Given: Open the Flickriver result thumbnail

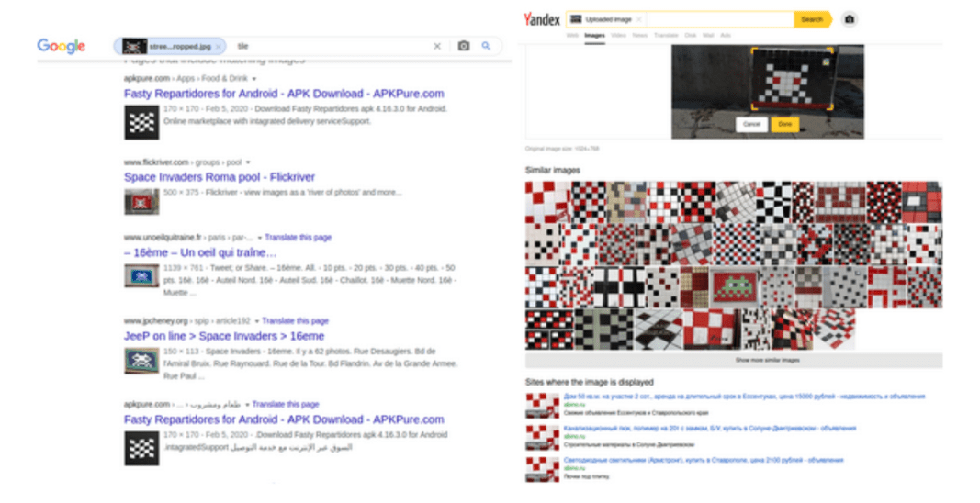Looking at the screenshot, I should tap(141, 202).
